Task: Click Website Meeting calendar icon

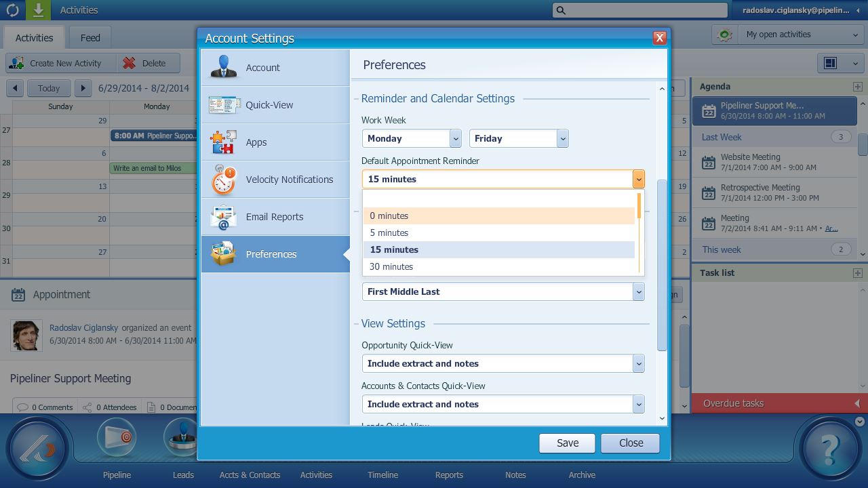Action: [x=709, y=163]
